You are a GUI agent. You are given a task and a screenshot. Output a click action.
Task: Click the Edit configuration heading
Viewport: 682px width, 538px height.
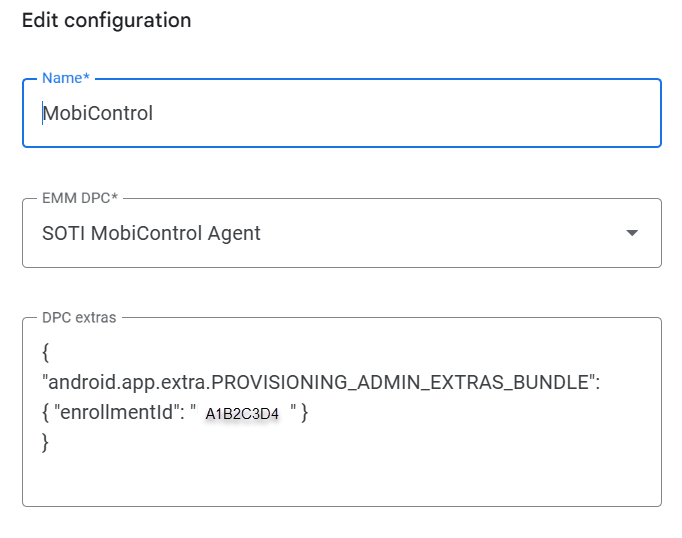[106, 20]
